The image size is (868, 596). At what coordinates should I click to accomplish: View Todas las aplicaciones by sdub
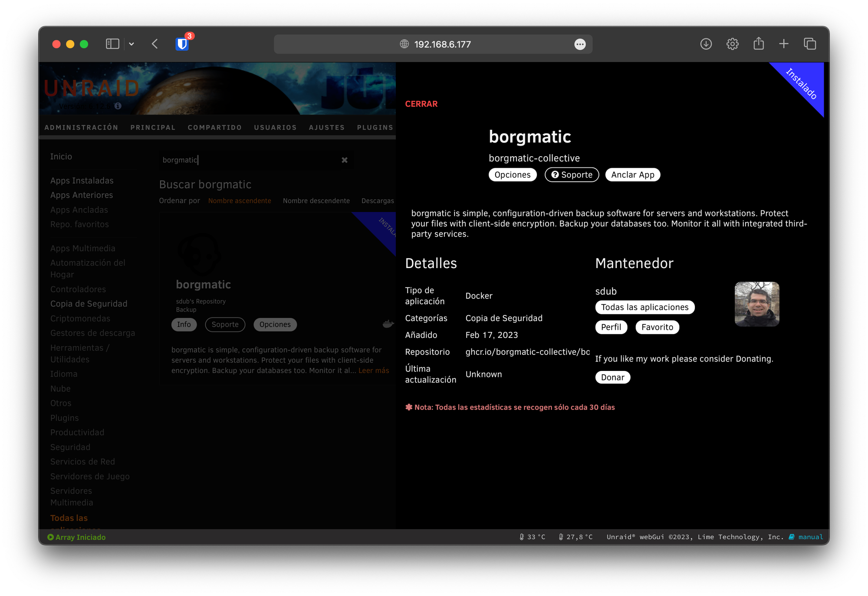click(644, 307)
